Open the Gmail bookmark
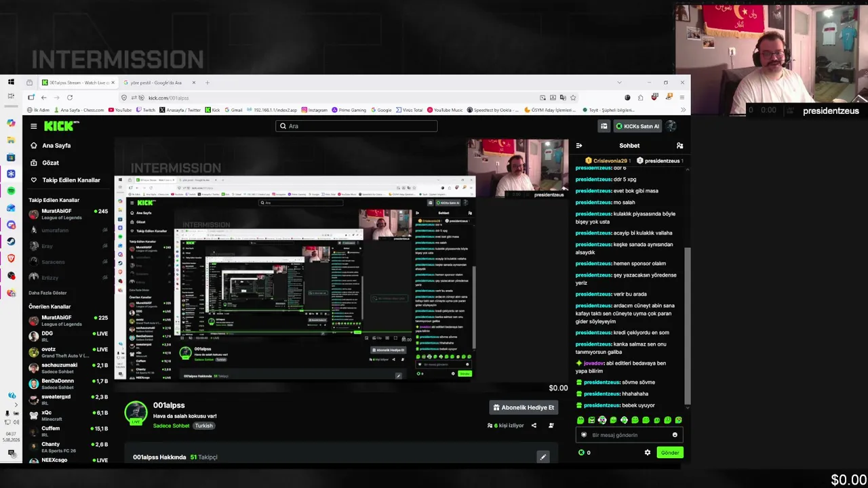This screenshot has width=868, height=488. coord(233,110)
